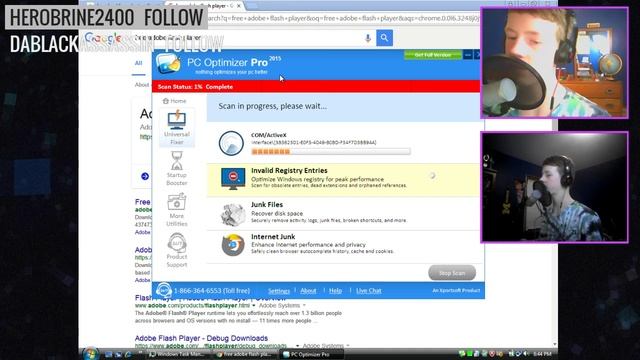Click the Google voice search microphone
The image size is (640, 360).
pyautogui.click(x=368, y=38)
